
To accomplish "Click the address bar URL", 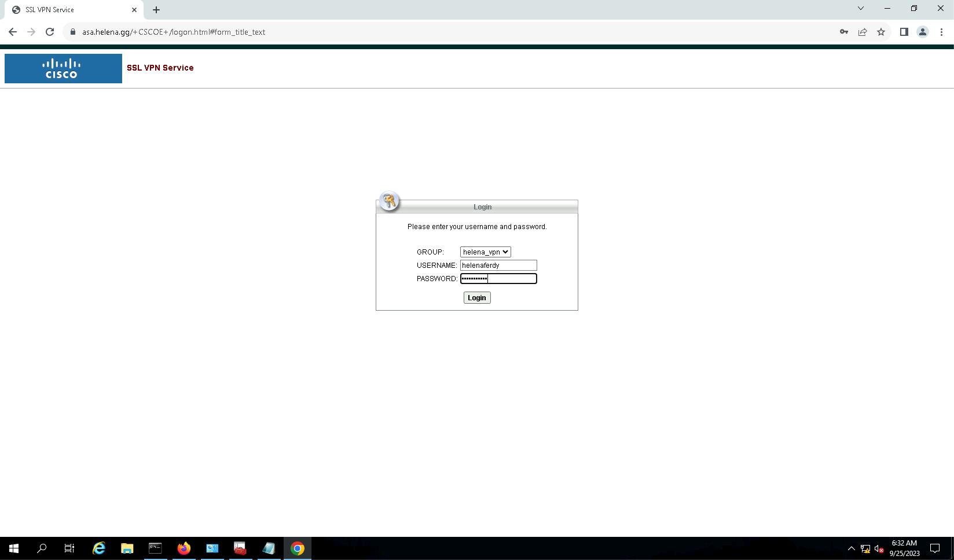I will [x=174, y=32].
